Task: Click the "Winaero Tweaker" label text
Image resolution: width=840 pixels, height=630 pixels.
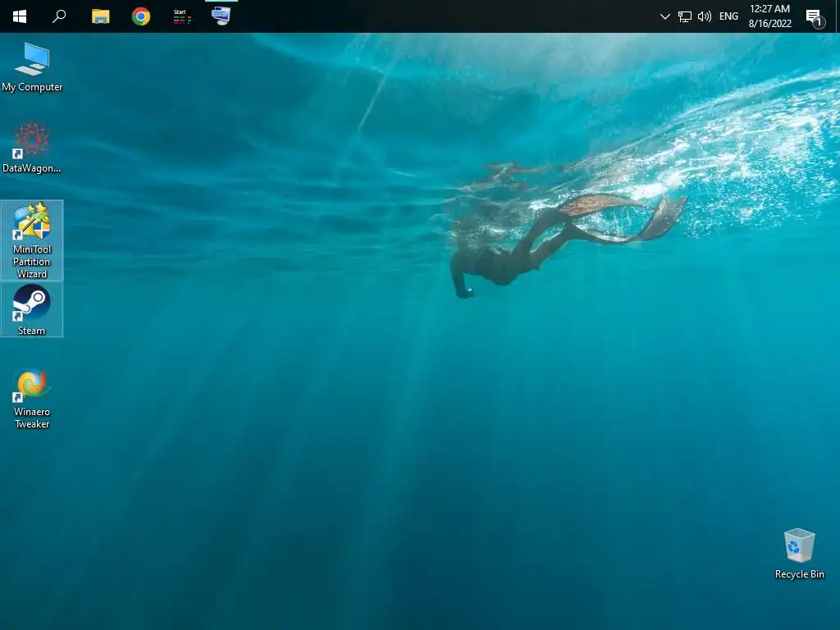Action: 32,418
